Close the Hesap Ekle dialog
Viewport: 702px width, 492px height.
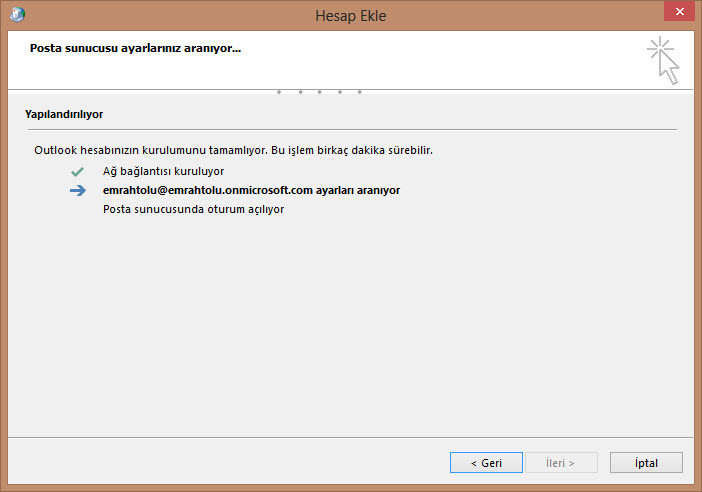point(679,12)
